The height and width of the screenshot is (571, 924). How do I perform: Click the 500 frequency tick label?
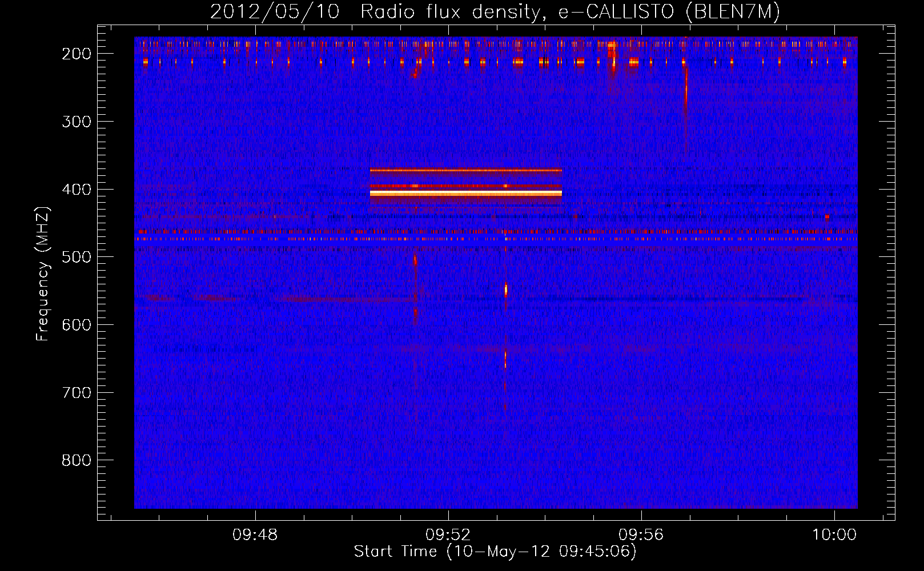77,257
